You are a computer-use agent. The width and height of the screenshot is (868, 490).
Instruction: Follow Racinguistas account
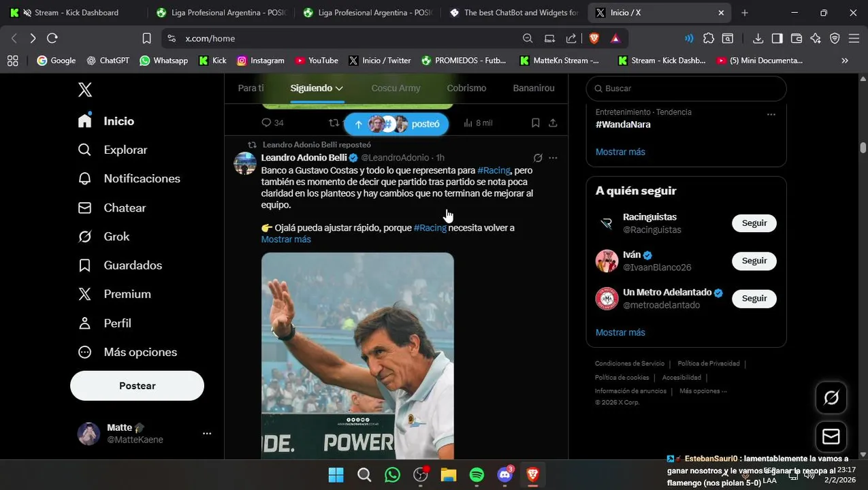tap(754, 223)
